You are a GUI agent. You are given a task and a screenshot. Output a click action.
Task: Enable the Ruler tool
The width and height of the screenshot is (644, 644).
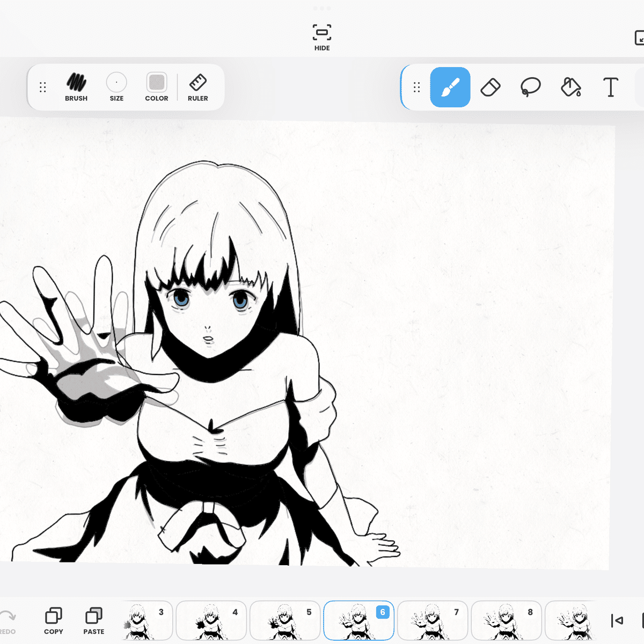pos(198,87)
